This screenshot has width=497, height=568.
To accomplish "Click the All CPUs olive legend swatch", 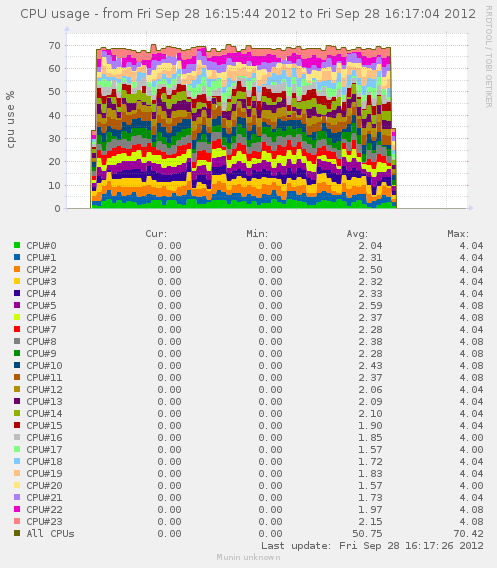I will click(x=17, y=533).
